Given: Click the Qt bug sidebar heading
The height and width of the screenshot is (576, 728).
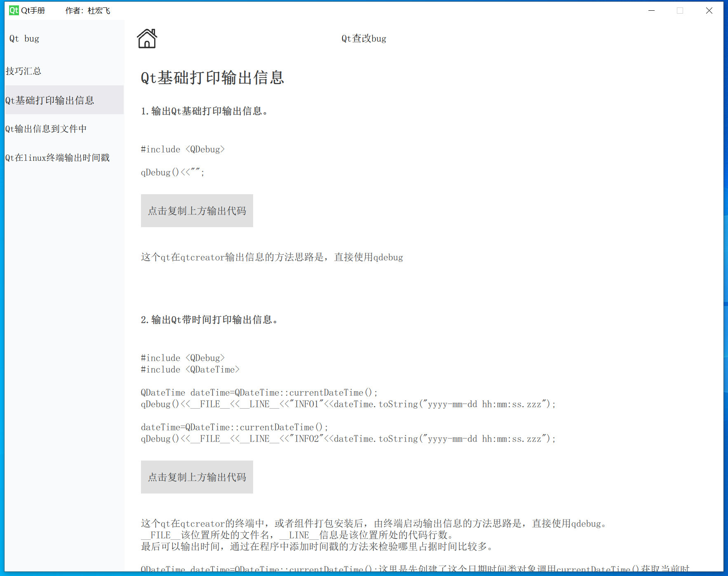Looking at the screenshot, I should [x=24, y=38].
